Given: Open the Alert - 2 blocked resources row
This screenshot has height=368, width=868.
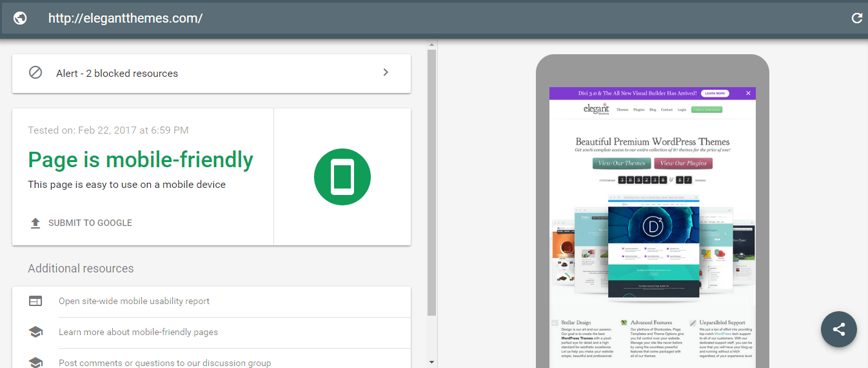Looking at the screenshot, I should [212, 73].
